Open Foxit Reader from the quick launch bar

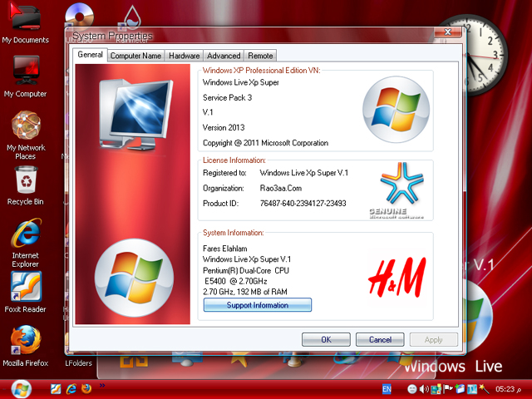coord(56,389)
